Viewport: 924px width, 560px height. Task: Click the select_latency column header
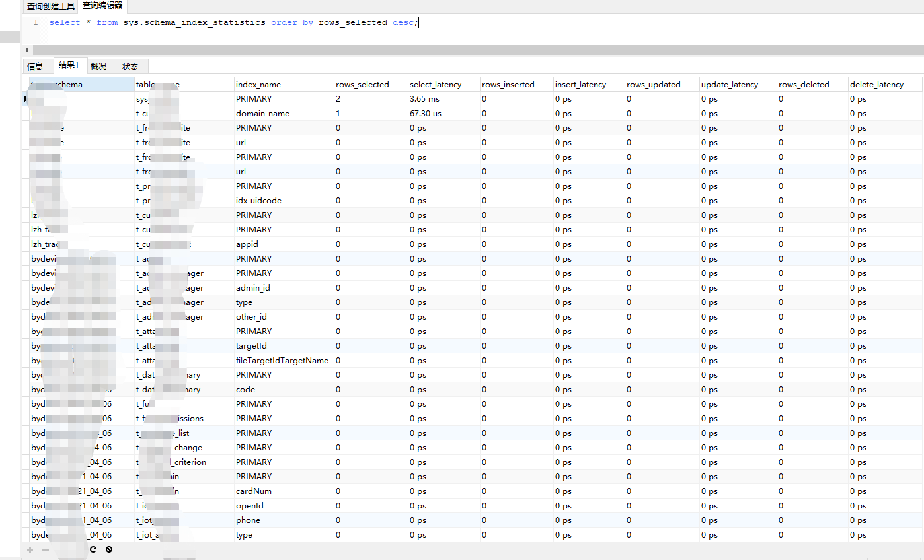point(436,85)
